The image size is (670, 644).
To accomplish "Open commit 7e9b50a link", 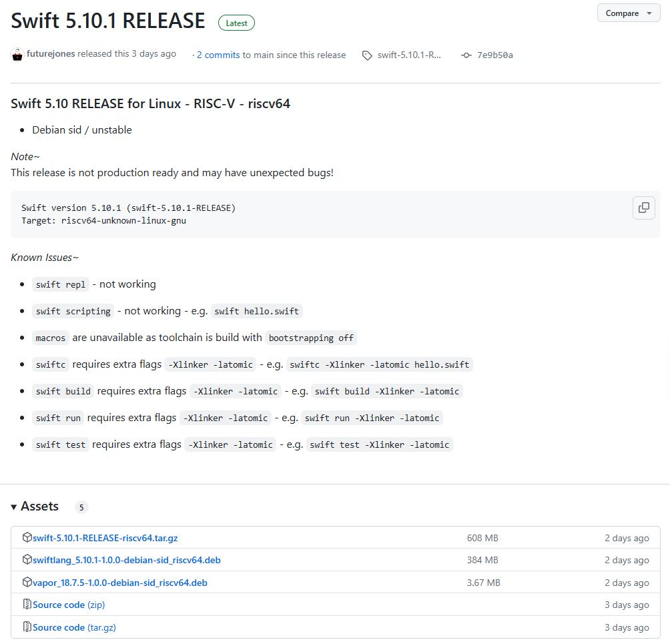I will pos(494,55).
